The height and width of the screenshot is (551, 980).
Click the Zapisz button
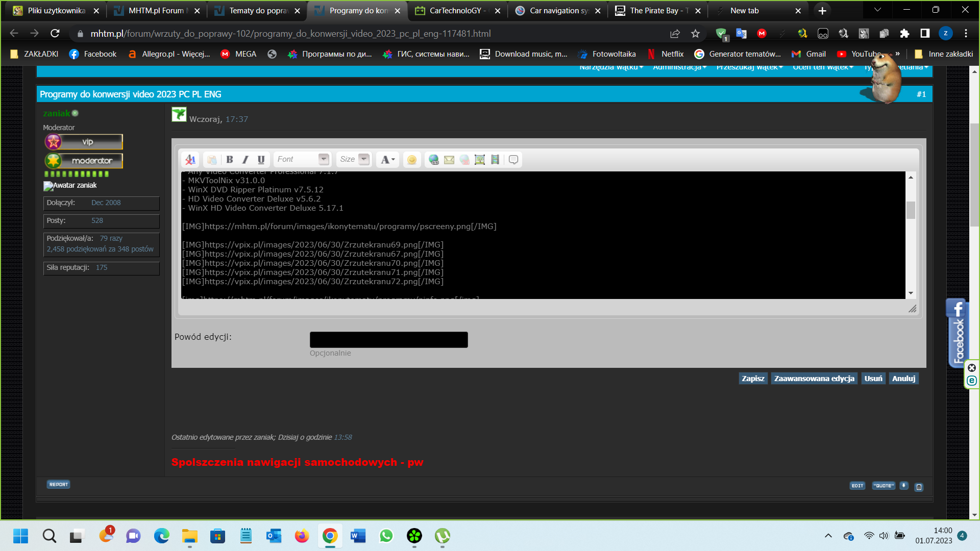tap(753, 379)
